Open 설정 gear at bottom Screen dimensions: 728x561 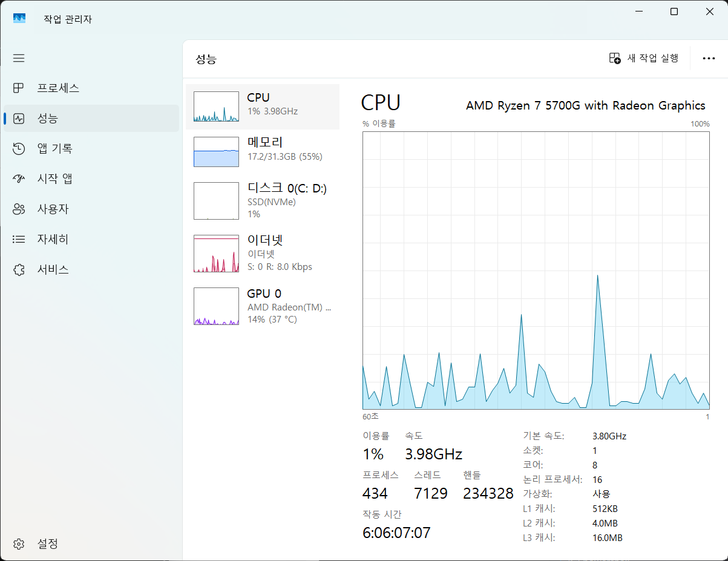tap(19, 543)
